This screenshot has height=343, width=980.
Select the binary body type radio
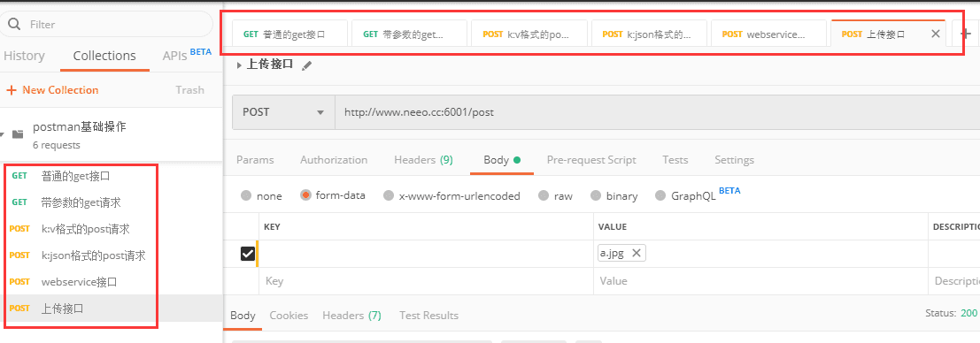pyautogui.click(x=596, y=195)
